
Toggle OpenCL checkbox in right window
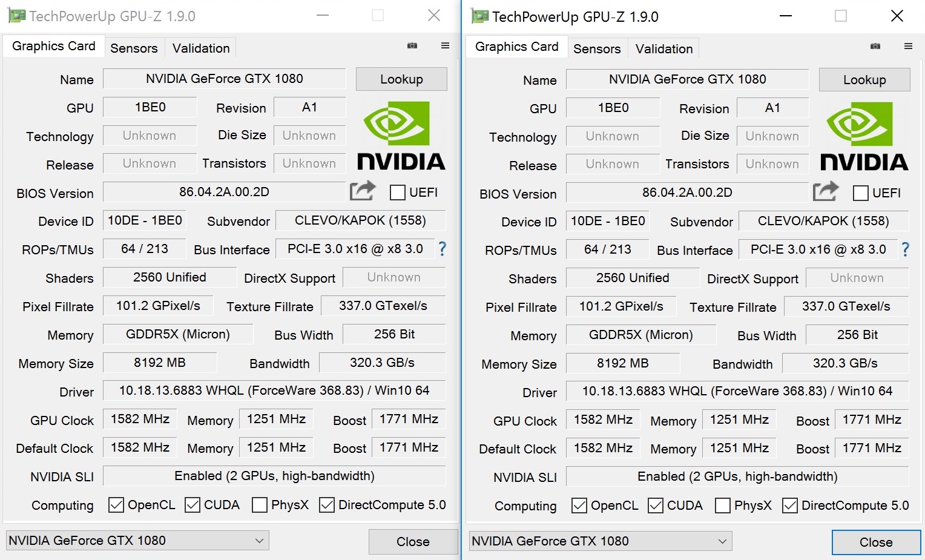(579, 506)
